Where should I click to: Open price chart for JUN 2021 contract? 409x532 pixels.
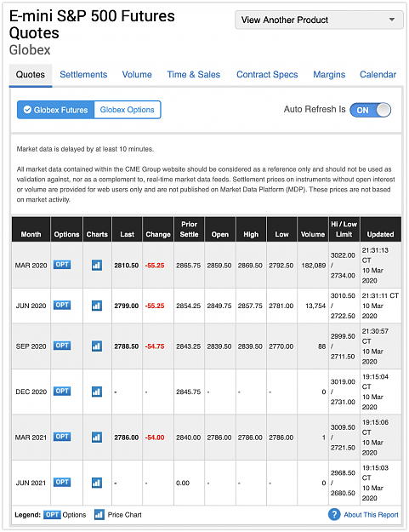97,483
